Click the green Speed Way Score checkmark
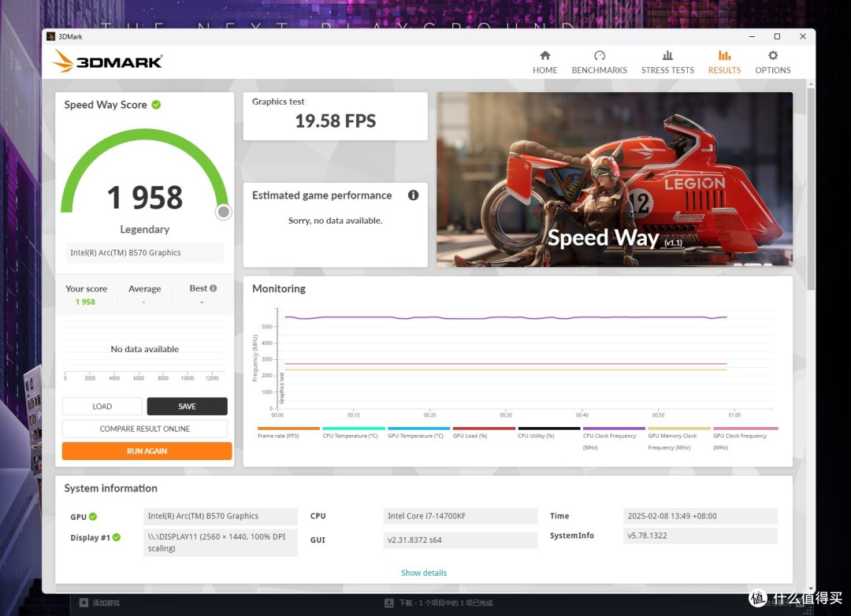This screenshot has width=851, height=616. click(x=156, y=105)
